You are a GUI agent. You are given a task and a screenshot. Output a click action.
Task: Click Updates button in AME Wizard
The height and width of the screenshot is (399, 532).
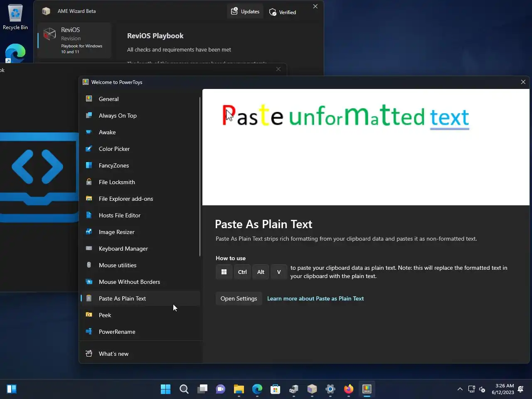(245, 12)
